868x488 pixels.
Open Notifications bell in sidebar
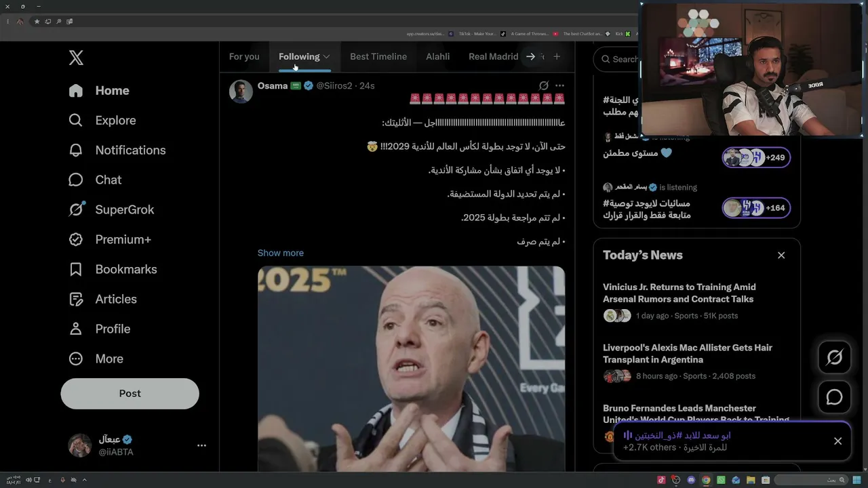(117, 150)
